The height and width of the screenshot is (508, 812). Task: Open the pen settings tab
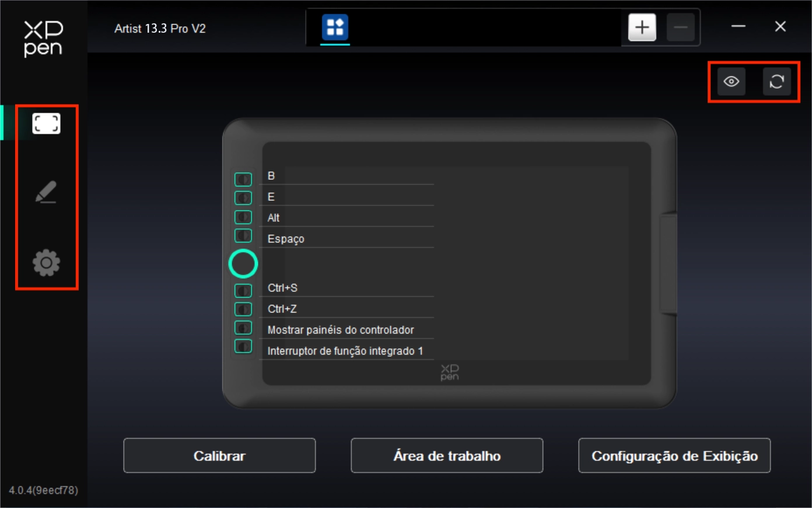point(46,192)
